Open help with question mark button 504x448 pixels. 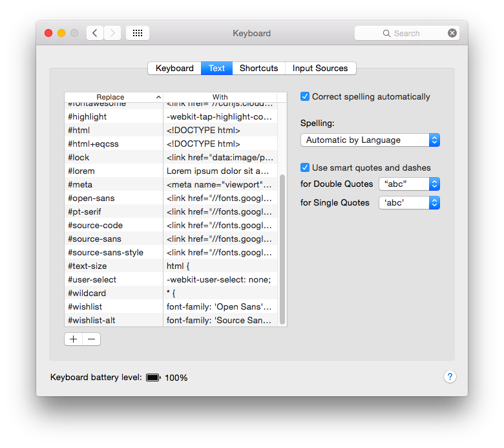pyautogui.click(x=450, y=377)
